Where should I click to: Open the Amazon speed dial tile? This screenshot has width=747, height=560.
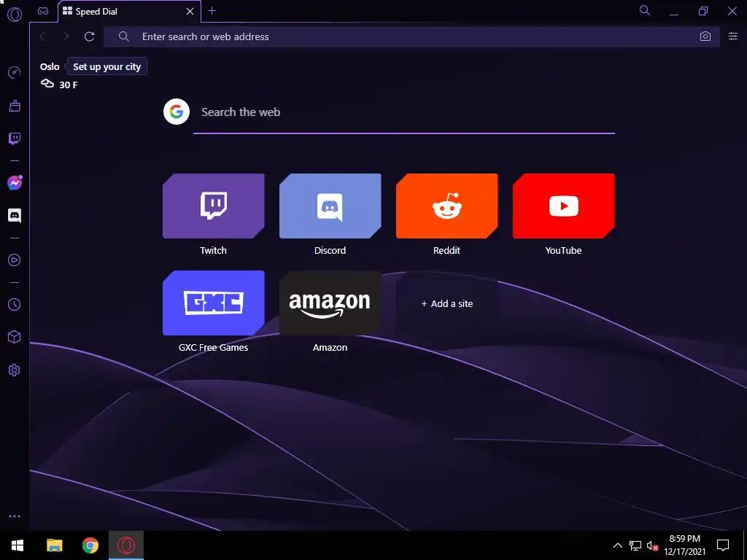(x=330, y=303)
